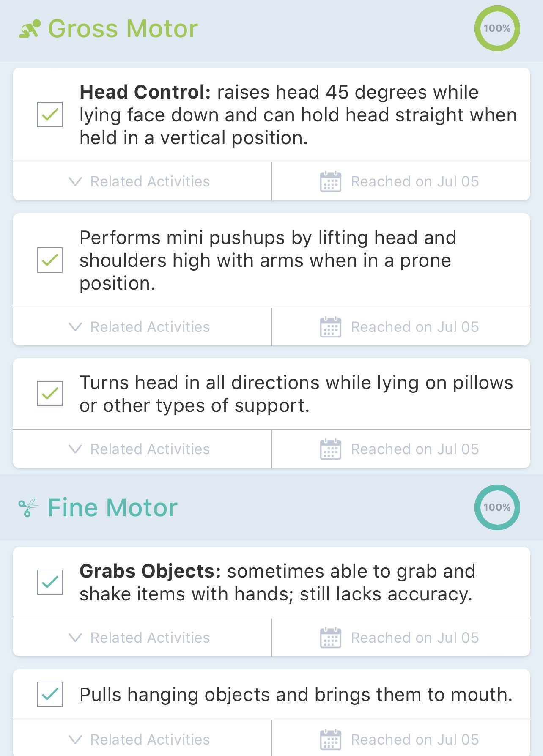The image size is (543, 756).
Task: Toggle the Turns head milestone checkbox
Action: (x=50, y=394)
